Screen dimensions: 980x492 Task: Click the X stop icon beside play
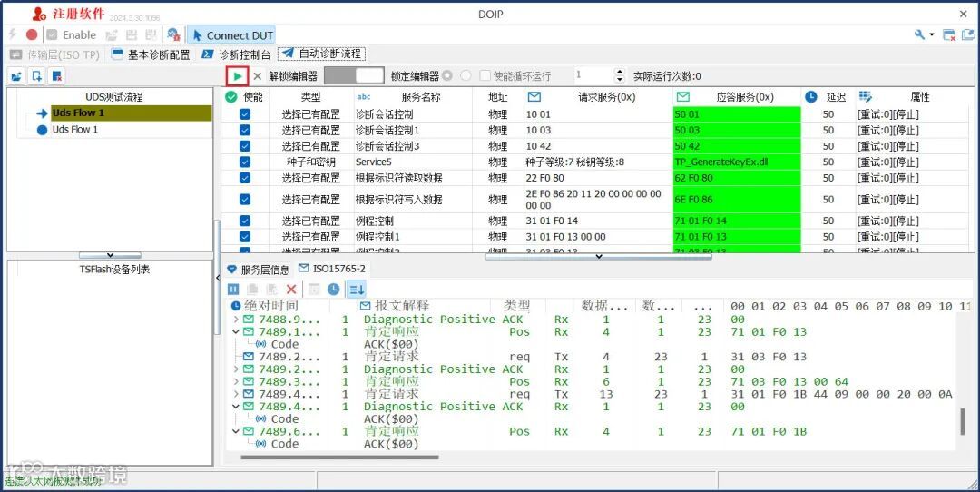tap(257, 76)
